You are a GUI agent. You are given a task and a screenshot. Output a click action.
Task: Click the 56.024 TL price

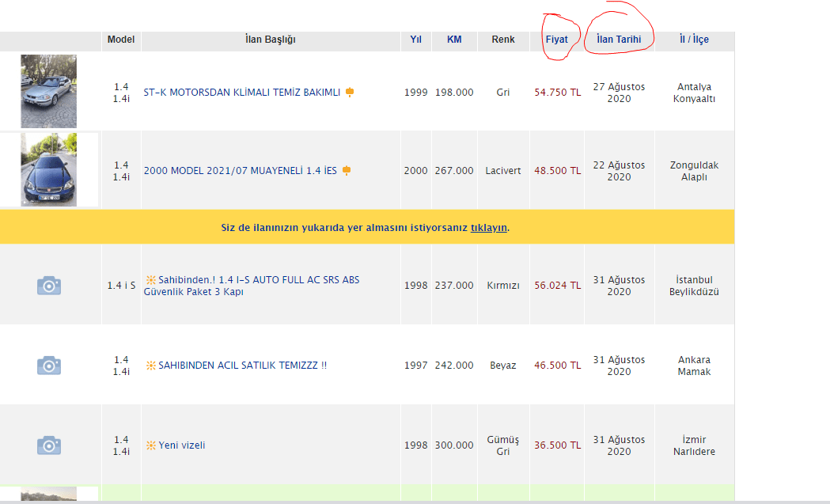tap(557, 286)
